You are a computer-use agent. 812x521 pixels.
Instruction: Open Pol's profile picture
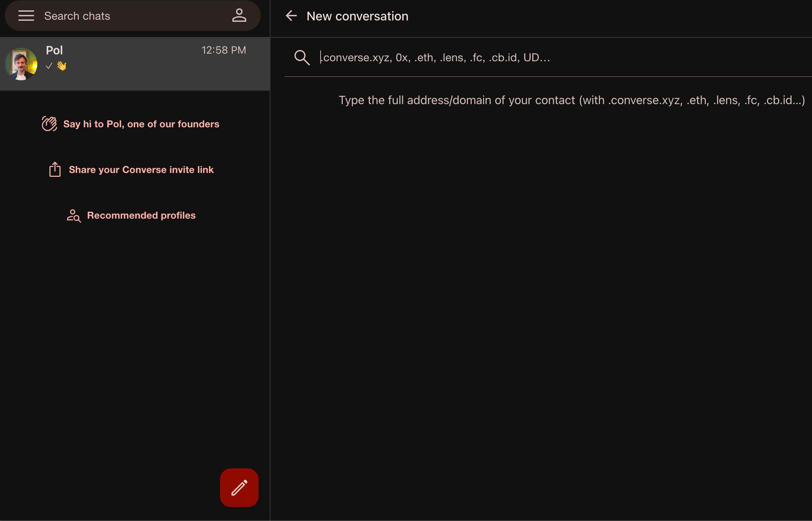[21, 64]
